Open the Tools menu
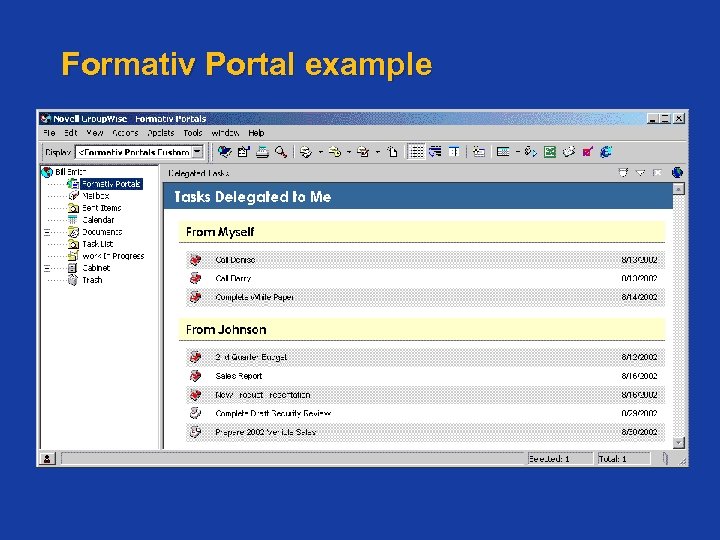 tap(193, 133)
